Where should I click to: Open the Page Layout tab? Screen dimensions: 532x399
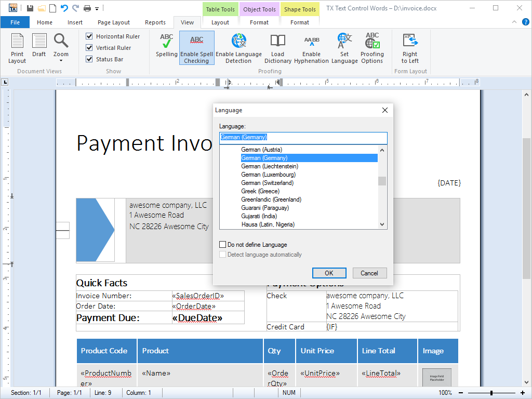114,22
